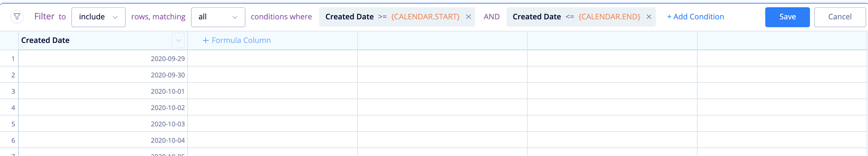Click the AND operator between conditions
The image size is (868, 156).
pos(491,17)
